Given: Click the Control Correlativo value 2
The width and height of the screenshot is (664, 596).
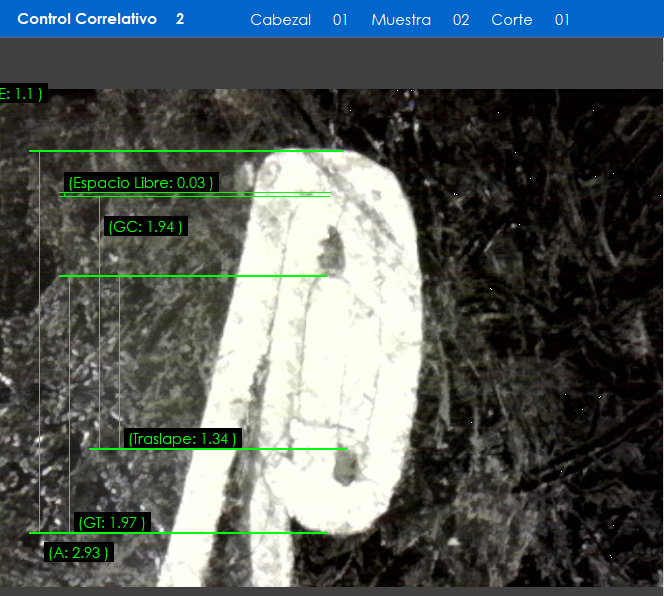Looking at the screenshot, I should click(180, 19).
